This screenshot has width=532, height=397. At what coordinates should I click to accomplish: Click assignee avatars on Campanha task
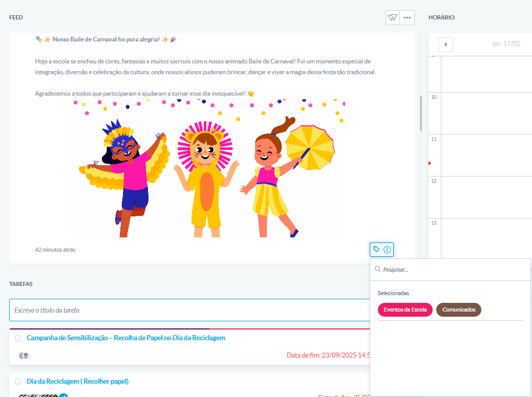pos(24,356)
